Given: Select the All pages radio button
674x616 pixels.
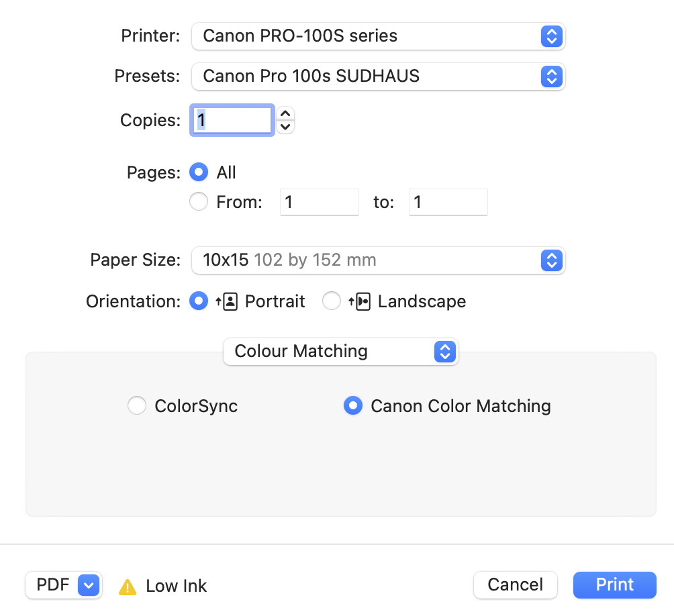Looking at the screenshot, I should pos(199,172).
